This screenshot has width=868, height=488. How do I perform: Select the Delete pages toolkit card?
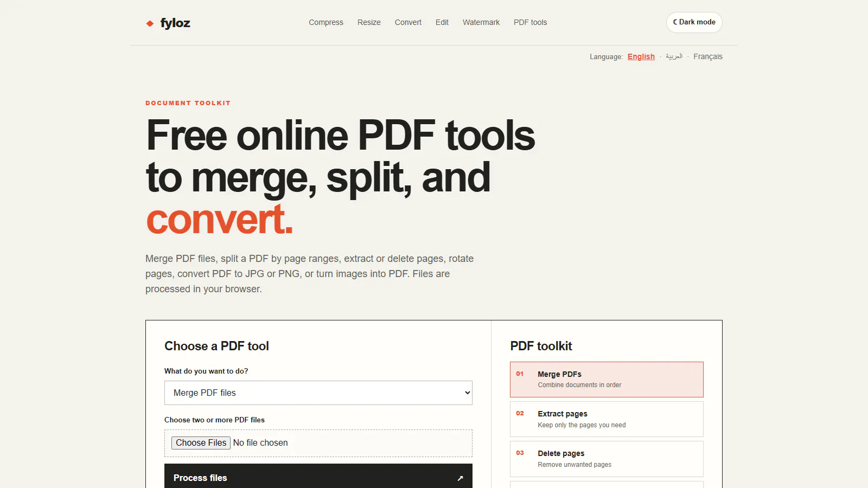607,459
